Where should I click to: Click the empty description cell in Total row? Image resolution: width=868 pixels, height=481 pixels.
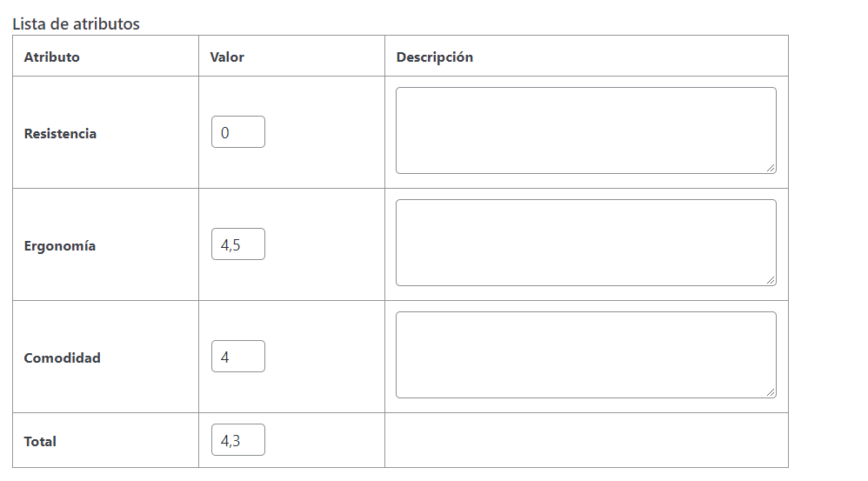pos(585,440)
